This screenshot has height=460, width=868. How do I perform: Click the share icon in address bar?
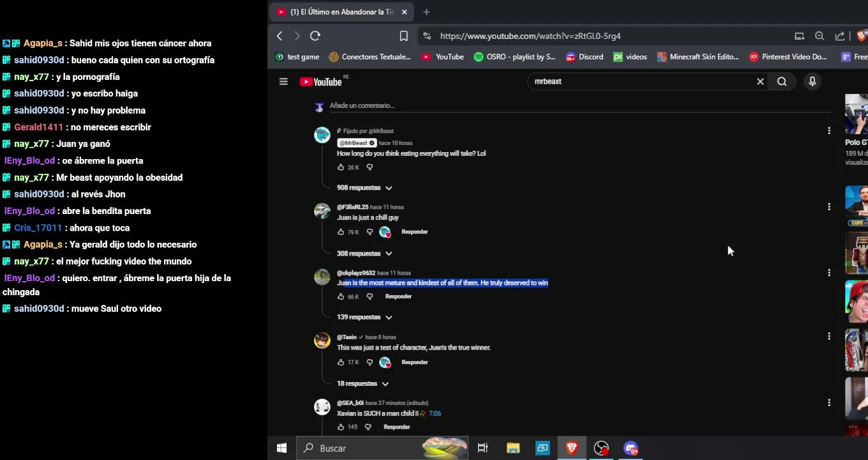pos(840,36)
